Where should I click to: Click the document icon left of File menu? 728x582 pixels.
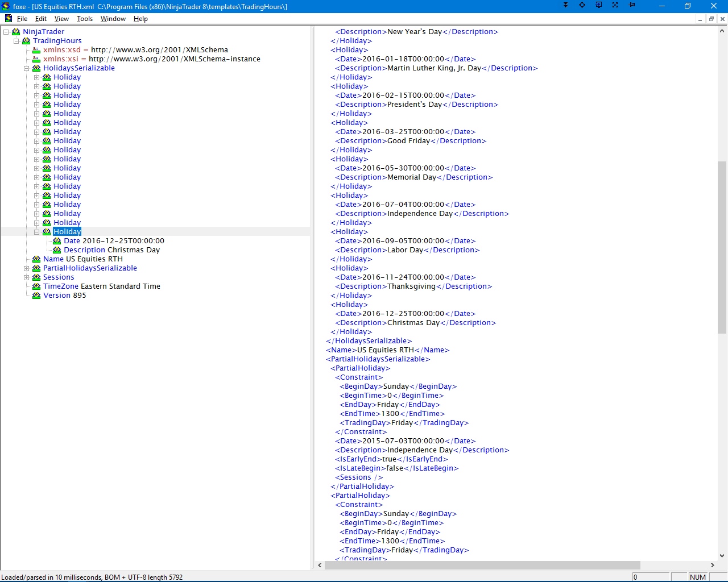pyautogui.click(x=9, y=19)
